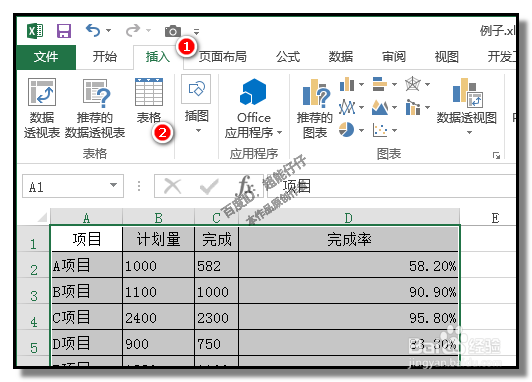Click the camera icon in quick access toolbar

coord(172,31)
